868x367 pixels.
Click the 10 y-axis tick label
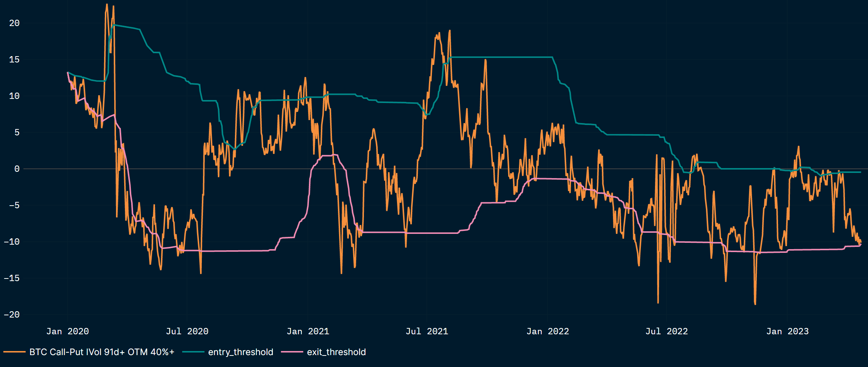[14, 96]
